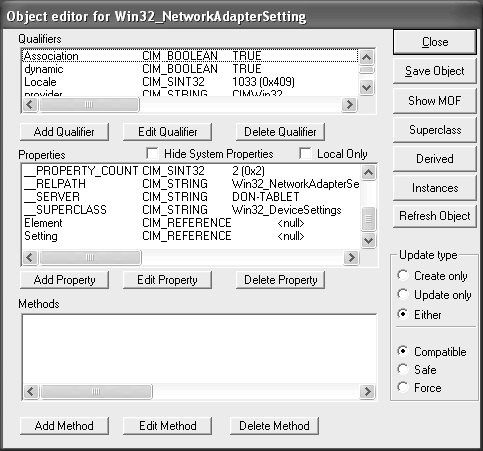Click left arrow of Methods horizontal scrollbar
Viewport: 483px width, 451px height.
[31, 391]
